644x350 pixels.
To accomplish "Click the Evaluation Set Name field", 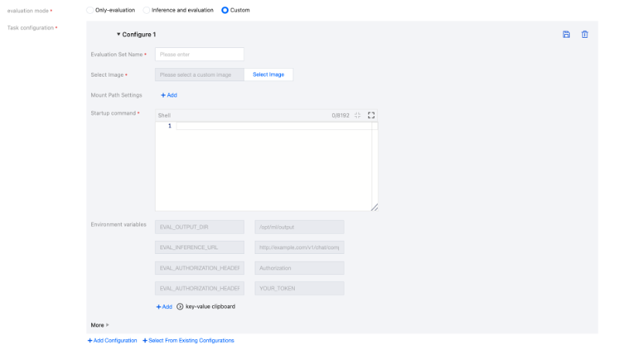I will pyautogui.click(x=199, y=54).
